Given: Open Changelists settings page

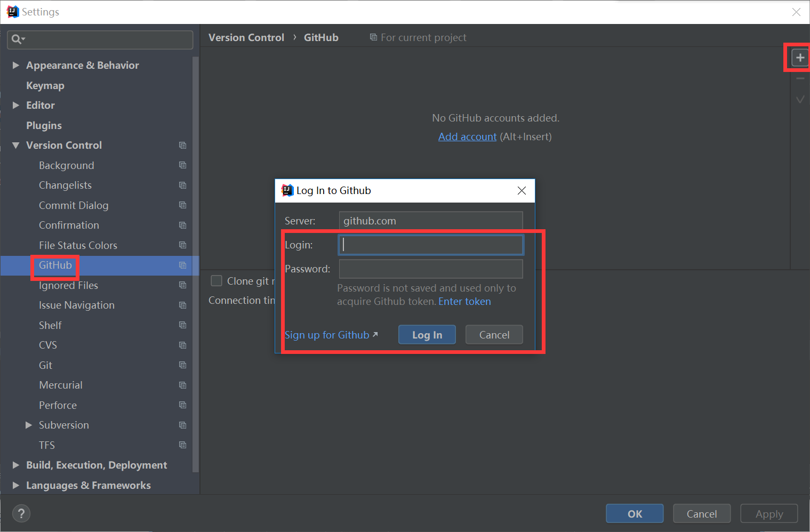Looking at the screenshot, I should tap(65, 185).
